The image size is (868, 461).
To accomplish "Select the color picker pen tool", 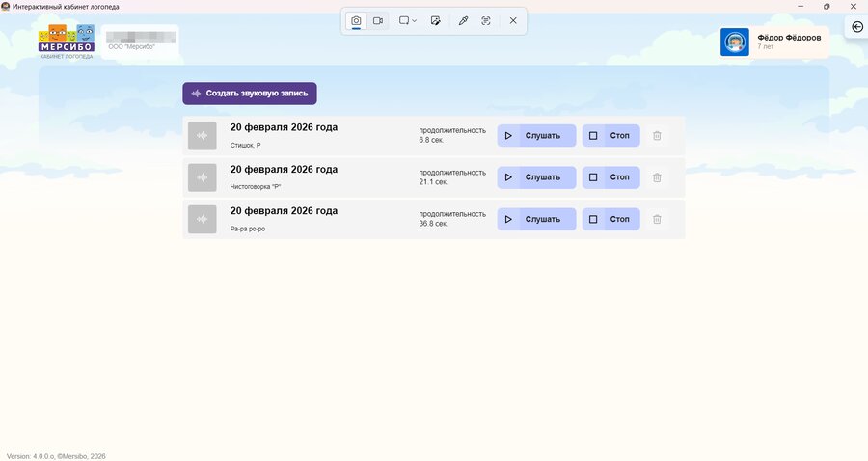I will pyautogui.click(x=463, y=21).
